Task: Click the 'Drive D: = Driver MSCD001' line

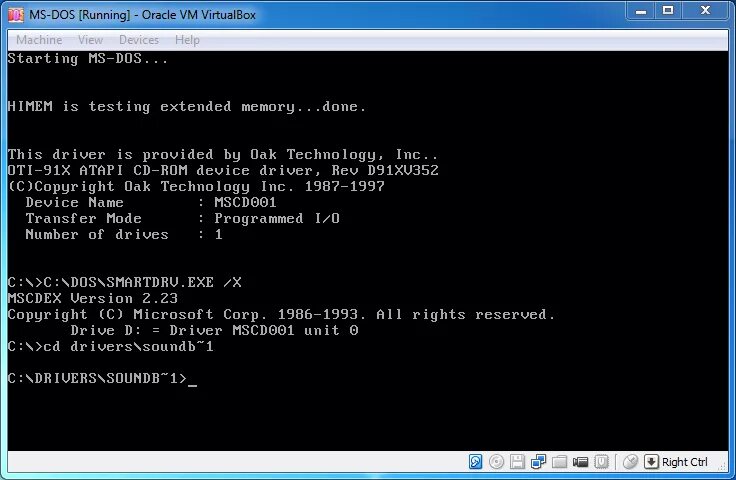Action: point(215,330)
